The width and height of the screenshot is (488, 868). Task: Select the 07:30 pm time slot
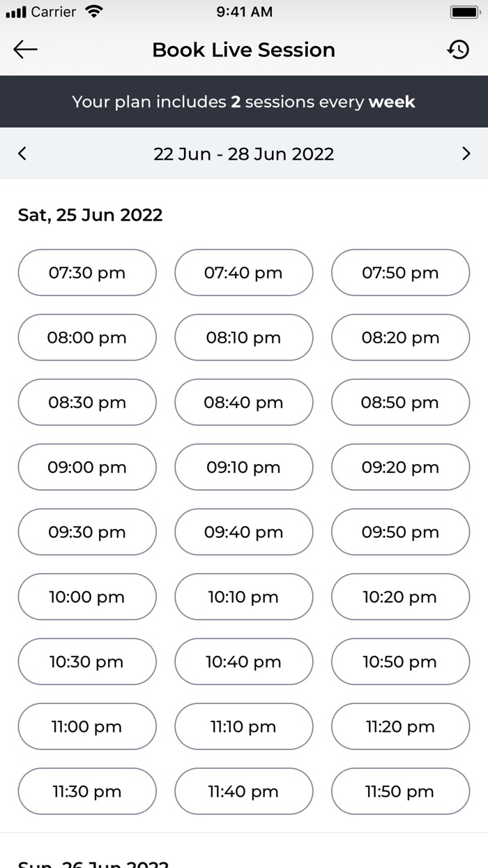(x=87, y=273)
